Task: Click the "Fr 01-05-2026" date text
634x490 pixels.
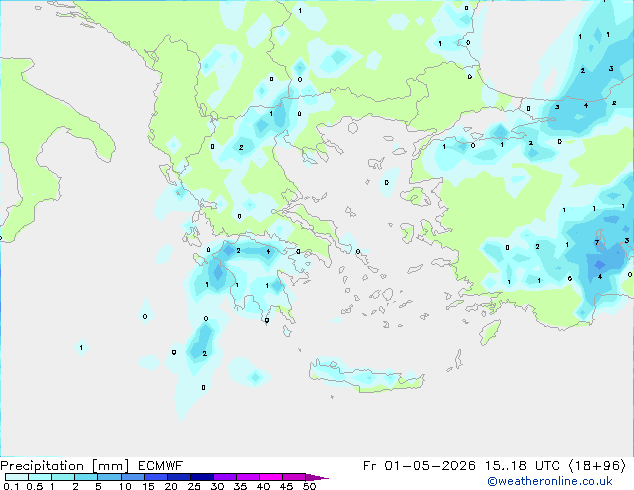Action: click(x=419, y=466)
